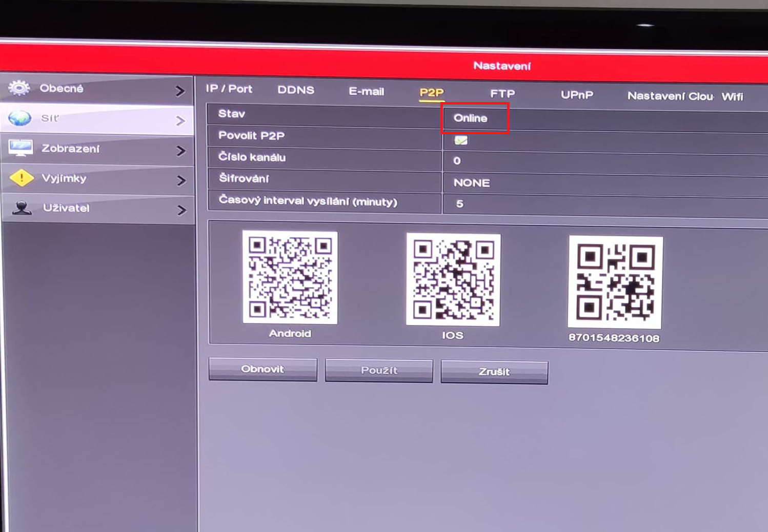The width and height of the screenshot is (768, 532).
Task: Click the gear icon beside Obecné
Action: pyautogui.click(x=19, y=88)
